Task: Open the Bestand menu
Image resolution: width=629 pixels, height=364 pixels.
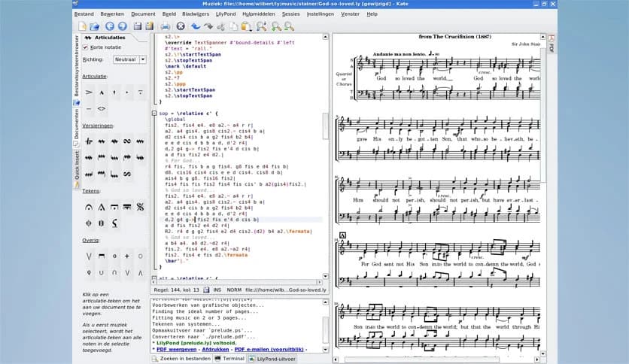Action: click(84, 14)
